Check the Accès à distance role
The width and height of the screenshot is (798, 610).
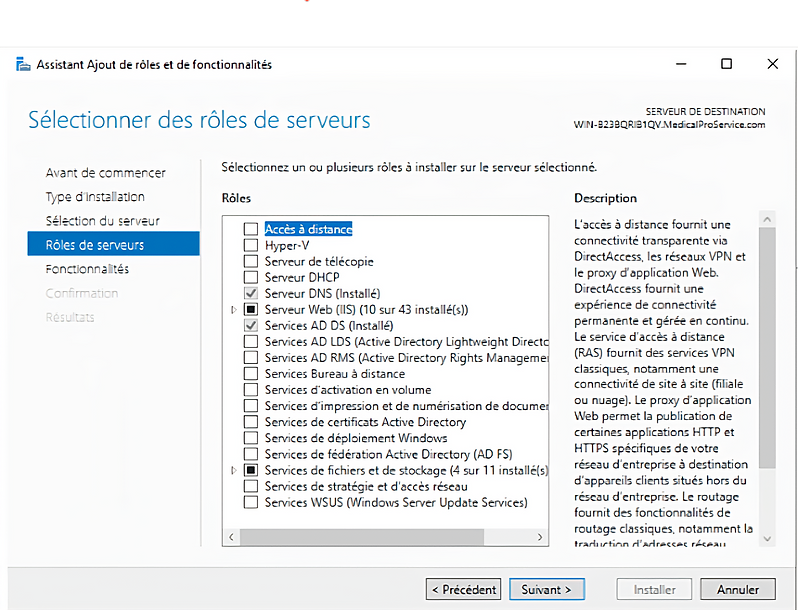coord(250,229)
